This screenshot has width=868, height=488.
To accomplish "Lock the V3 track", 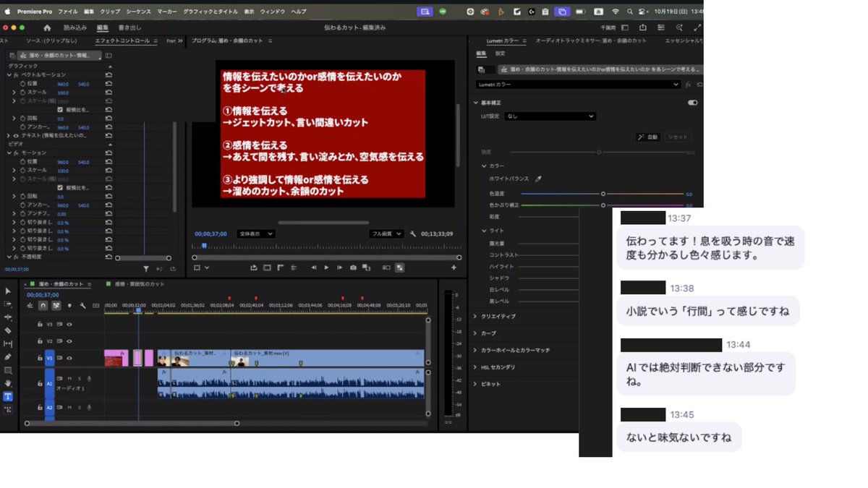I will (40, 324).
